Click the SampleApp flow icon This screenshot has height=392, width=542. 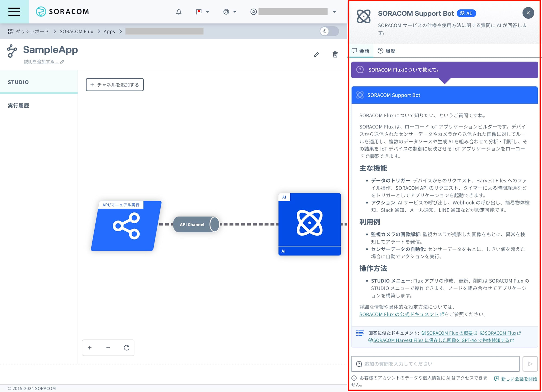tap(12, 51)
